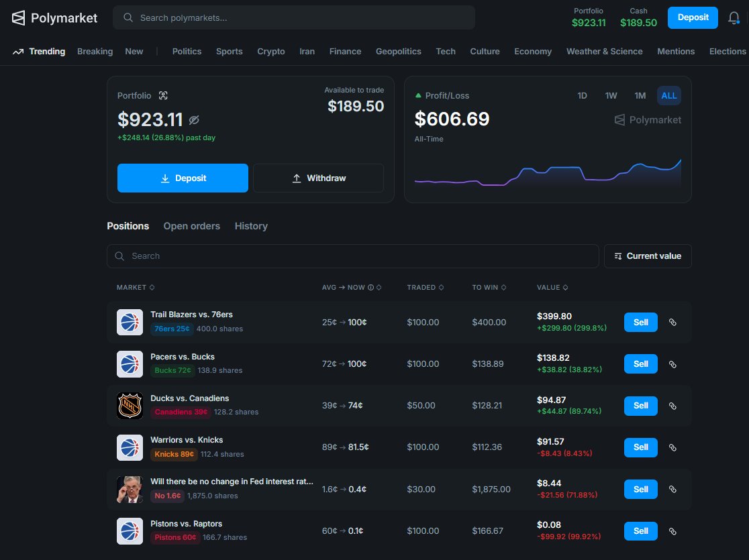The height and width of the screenshot is (560, 749).
Task: Sell the Pistons vs. Raptors position
Action: tap(640, 531)
